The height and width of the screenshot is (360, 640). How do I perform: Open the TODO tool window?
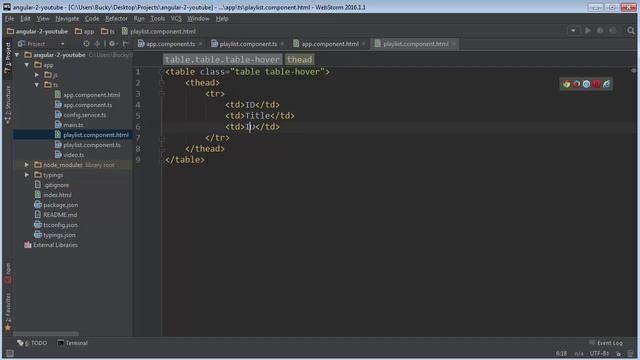(x=32, y=343)
